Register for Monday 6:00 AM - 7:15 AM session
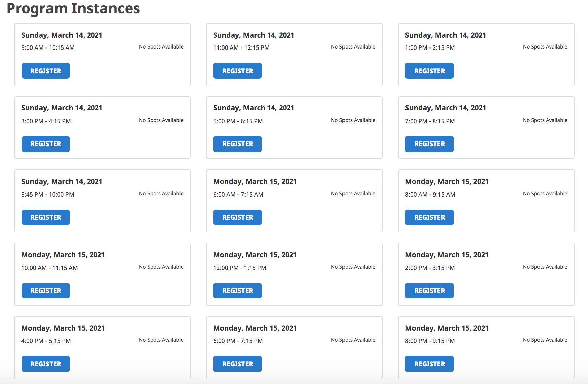 (237, 217)
